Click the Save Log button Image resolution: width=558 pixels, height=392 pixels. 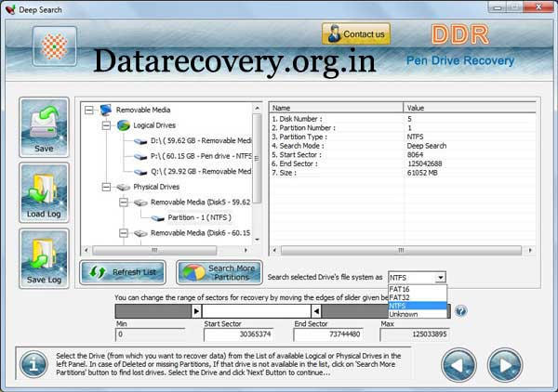pyautogui.click(x=44, y=258)
